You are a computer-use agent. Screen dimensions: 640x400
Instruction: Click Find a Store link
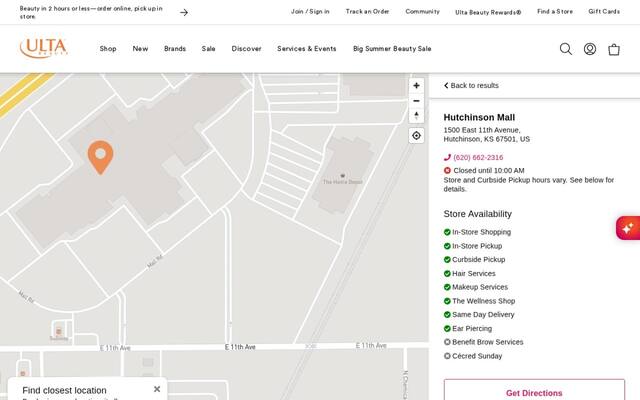point(555,11)
